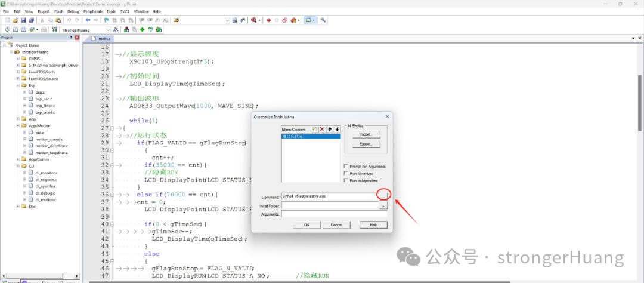The height and width of the screenshot is (283, 644).
Task: Expand the FreeRTOS/Ports folder
Action: (18, 72)
